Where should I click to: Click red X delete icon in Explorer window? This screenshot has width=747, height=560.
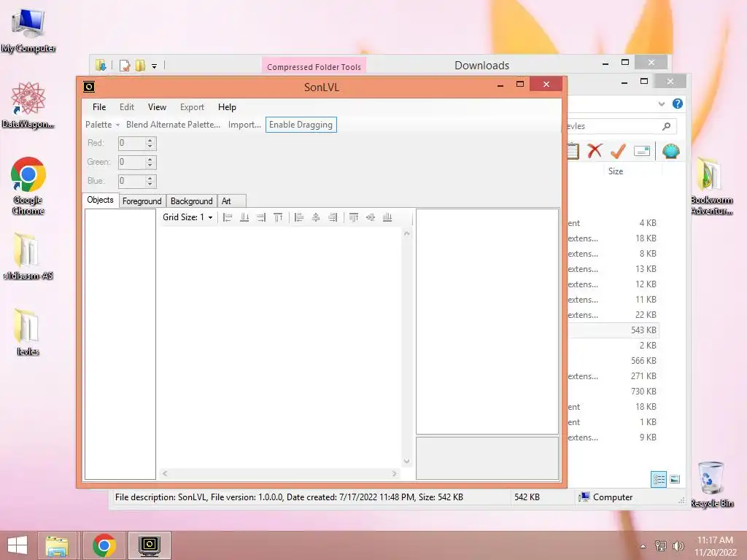pos(595,151)
